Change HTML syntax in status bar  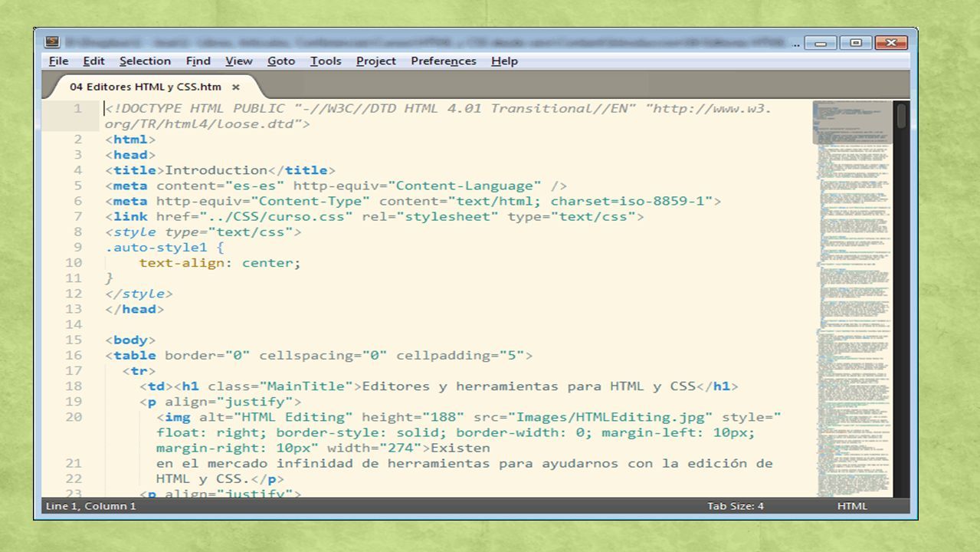point(852,506)
